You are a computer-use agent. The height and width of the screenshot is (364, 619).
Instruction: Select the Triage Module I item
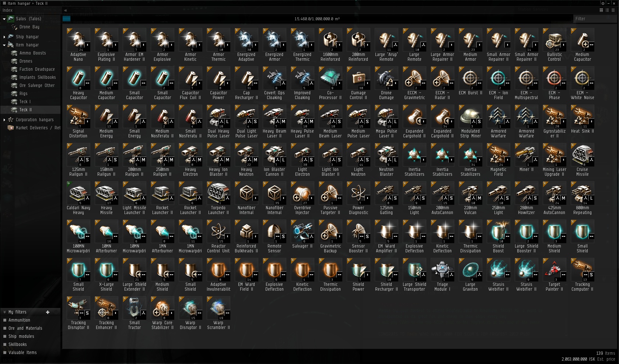(x=443, y=270)
